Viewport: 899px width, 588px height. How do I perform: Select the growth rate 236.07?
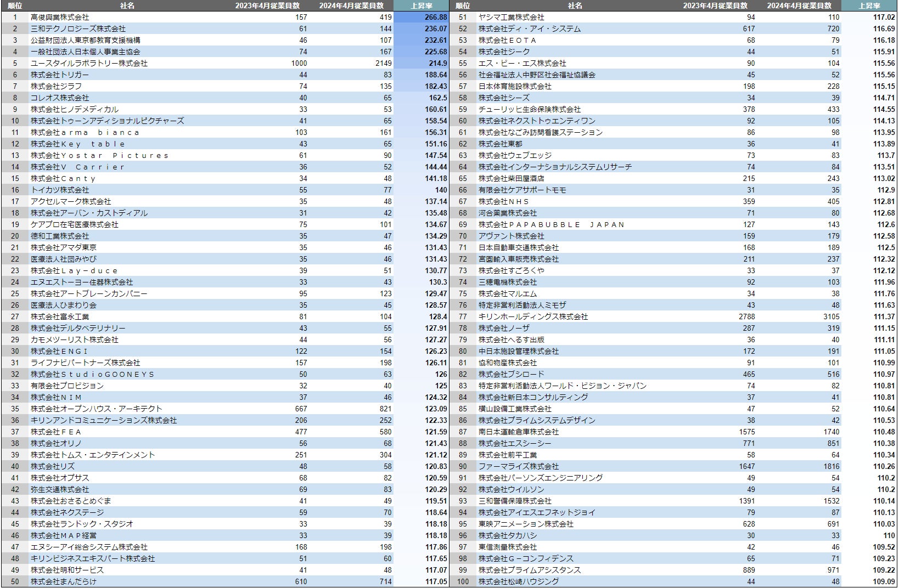tap(436, 29)
